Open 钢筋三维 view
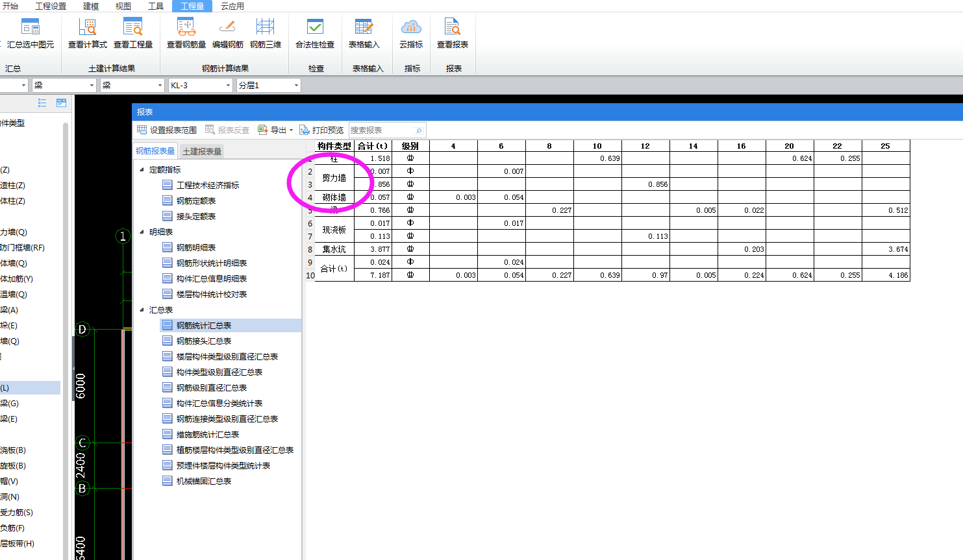963x560 pixels. pyautogui.click(x=266, y=34)
